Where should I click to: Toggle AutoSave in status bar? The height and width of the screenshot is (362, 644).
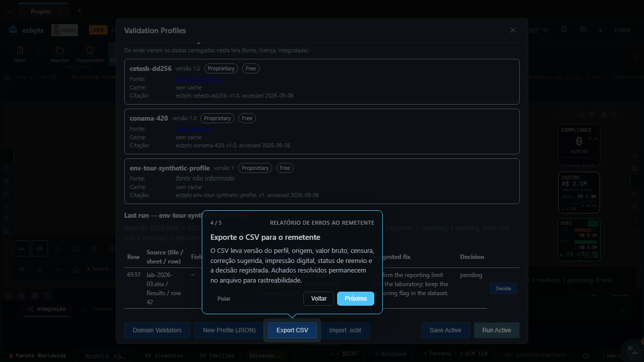(390, 354)
